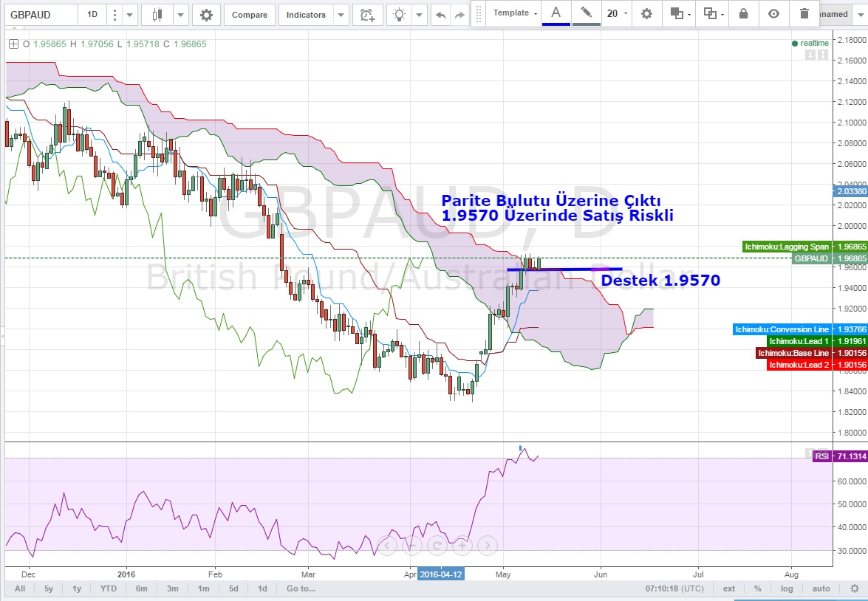Switch to the YTD time range
The height and width of the screenshot is (601, 868).
point(109,588)
